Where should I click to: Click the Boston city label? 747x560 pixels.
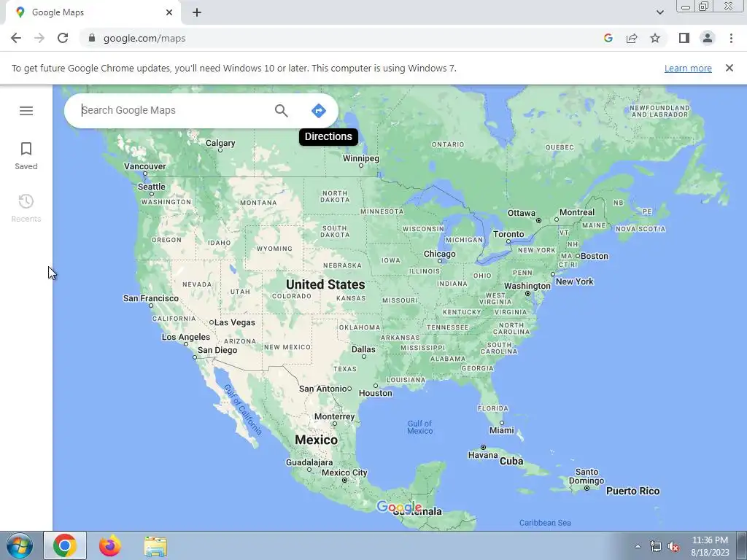[x=594, y=256]
